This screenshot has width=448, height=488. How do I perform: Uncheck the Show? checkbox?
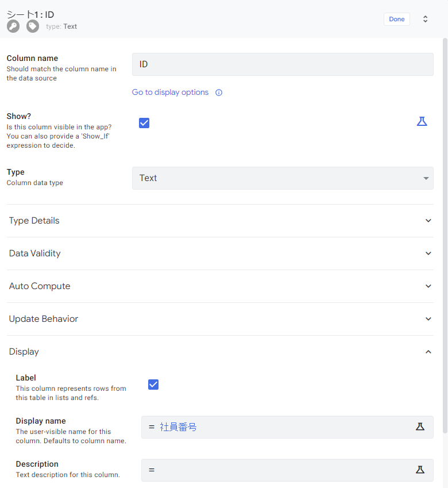(144, 122)
